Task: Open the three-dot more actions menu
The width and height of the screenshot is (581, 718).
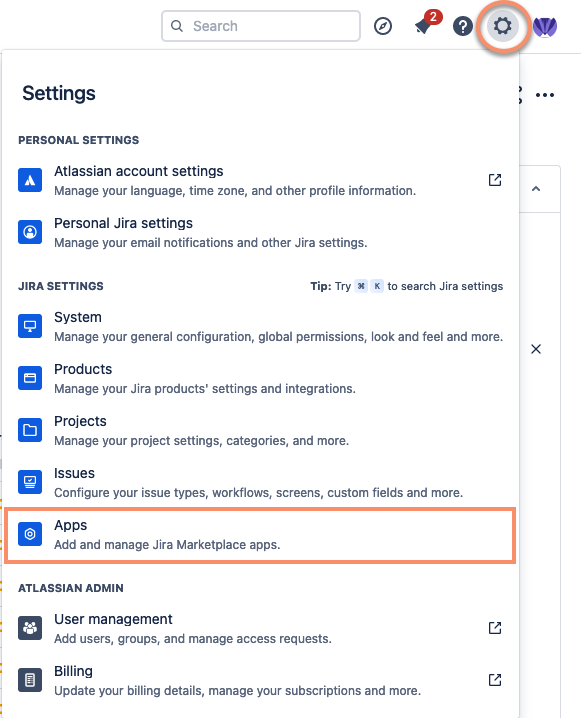Action: (545, 95)
